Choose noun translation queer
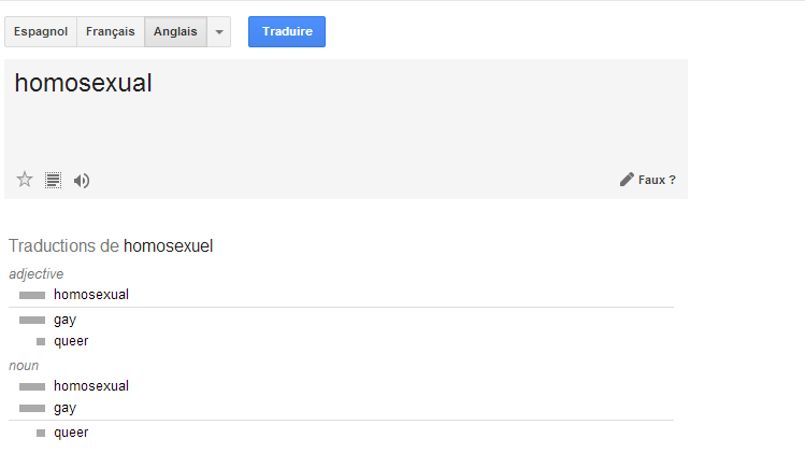Screen dimensions: 805x453 coord(71,432)
